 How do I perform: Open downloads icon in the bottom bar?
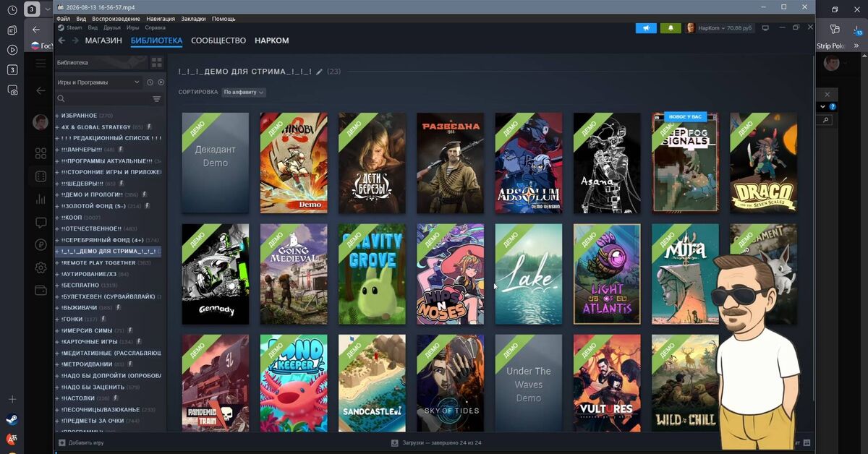(x=394, y=442)
